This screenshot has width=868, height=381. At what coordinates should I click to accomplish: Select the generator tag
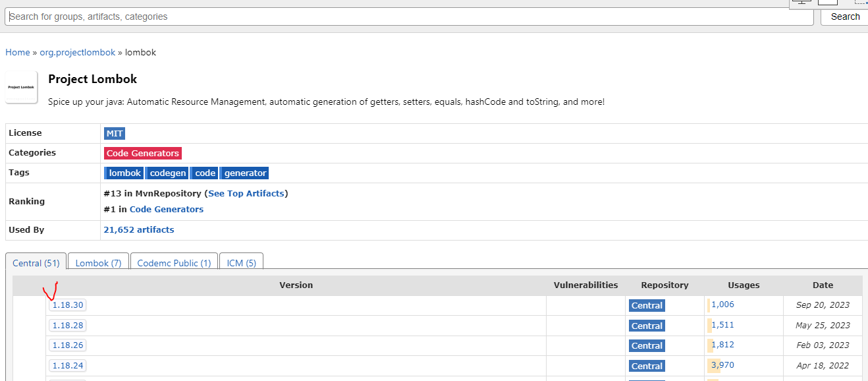point(244,173)
